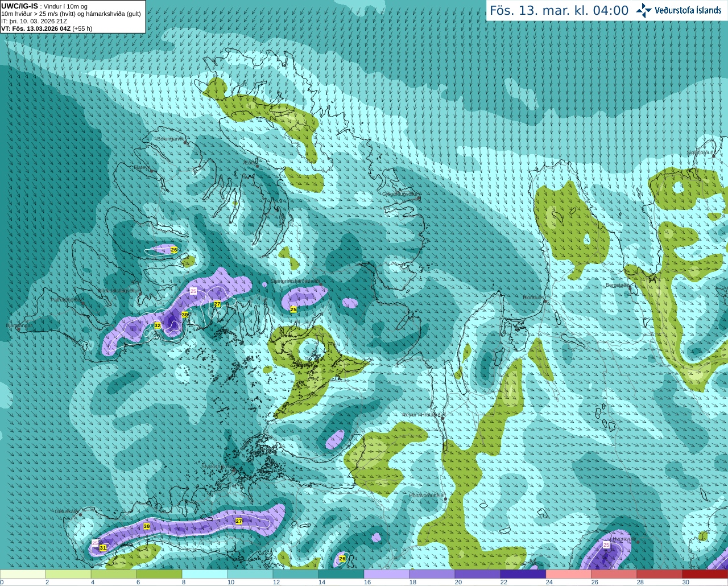Click the Bolungarvík station label
728x586 pixels.
170,139
